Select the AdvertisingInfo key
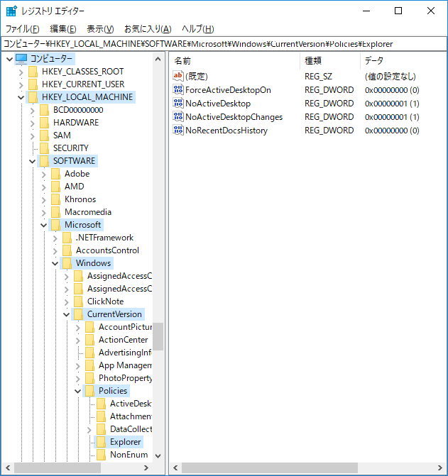 [x=125, y=353]
